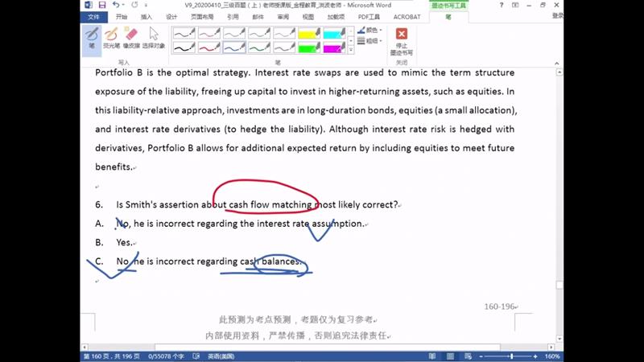
Task: Pick the thin black pen, top row
Action: tap(184, 33)
